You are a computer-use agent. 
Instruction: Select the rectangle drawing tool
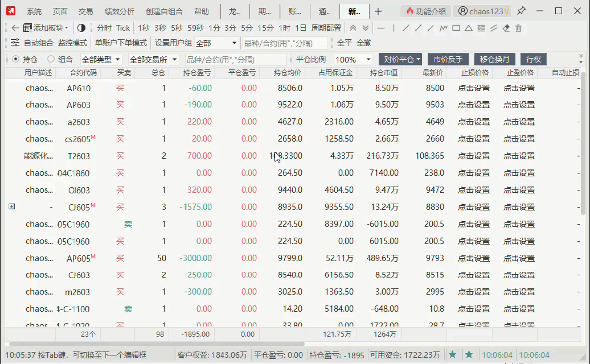[456, 28]
